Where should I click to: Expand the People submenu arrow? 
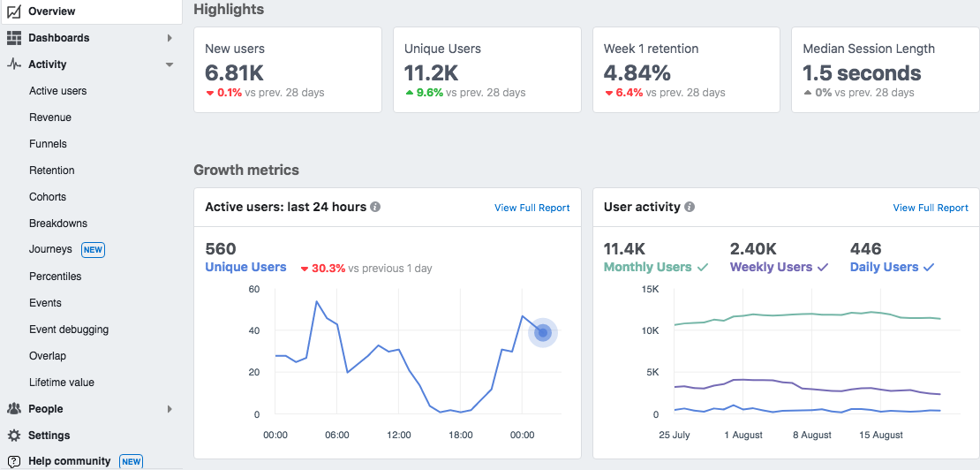170,409
